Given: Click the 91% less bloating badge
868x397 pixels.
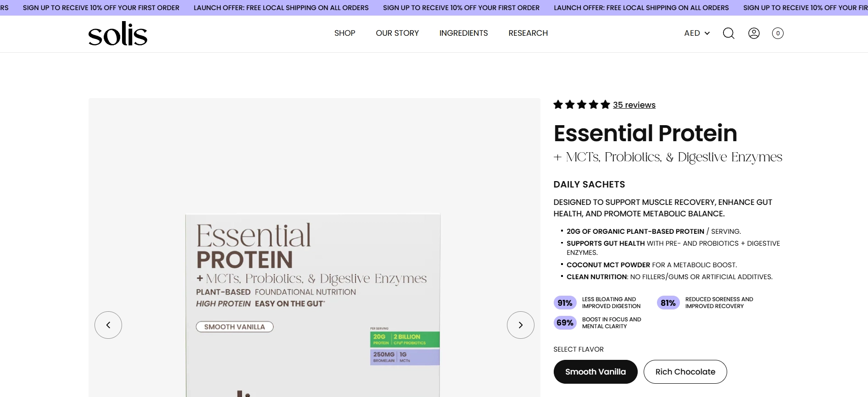Looking at the screenshot, I should click(x=565, y=303).
